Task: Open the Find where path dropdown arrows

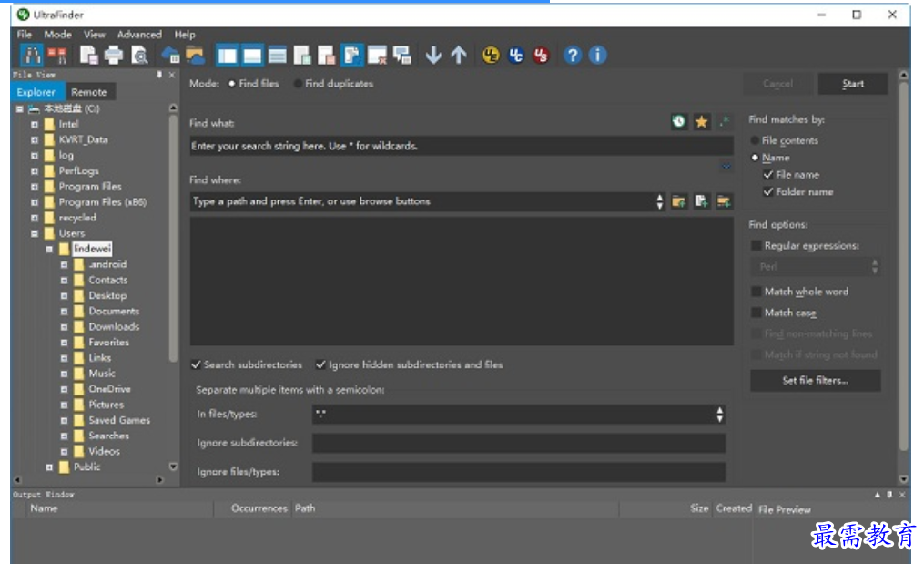Action: pyautogui.click(x=659, y=201)
